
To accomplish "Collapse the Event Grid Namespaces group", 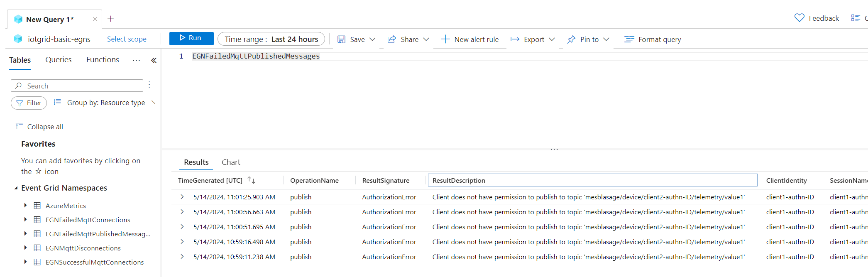I will click(16, 188).
